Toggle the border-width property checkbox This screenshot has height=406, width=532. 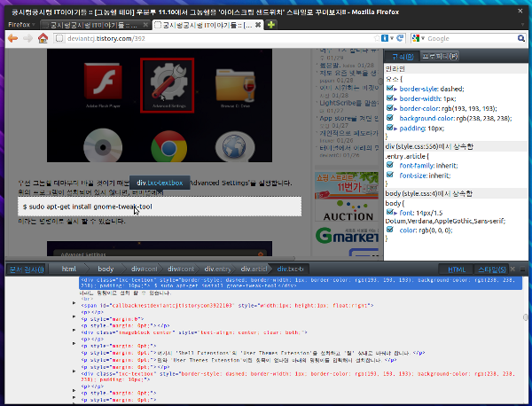point(389,98)
